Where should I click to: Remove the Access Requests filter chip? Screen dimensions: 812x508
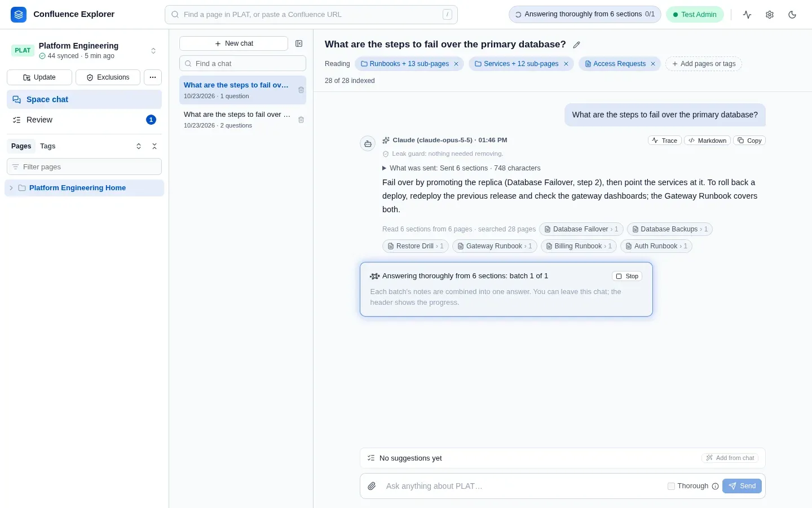click(x=653, y=64)
